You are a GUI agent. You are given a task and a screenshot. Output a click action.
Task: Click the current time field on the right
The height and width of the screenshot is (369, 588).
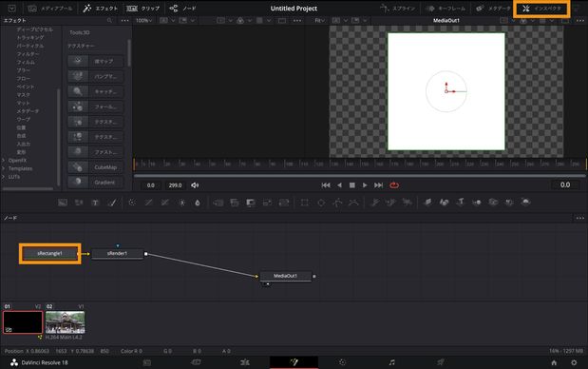[565, 184]
